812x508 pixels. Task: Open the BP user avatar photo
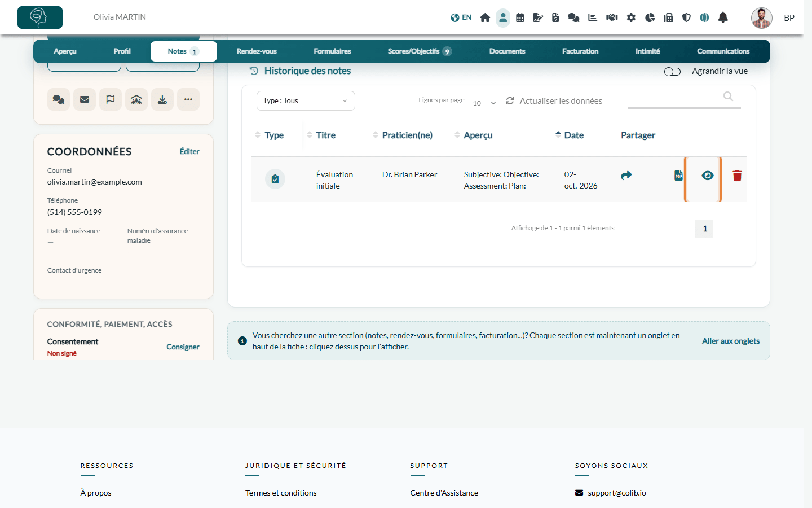[762, 17]
